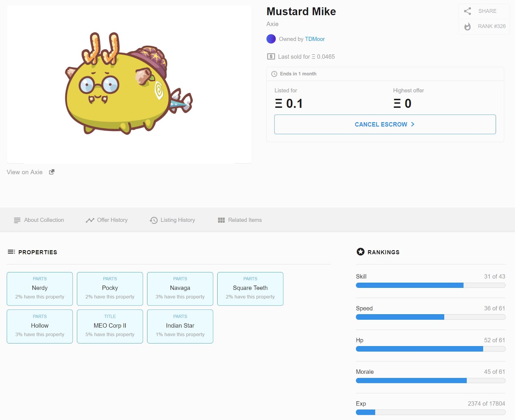
Task: Click the View on Axie link
Action: pyautogui.click(x=24, y=172)
